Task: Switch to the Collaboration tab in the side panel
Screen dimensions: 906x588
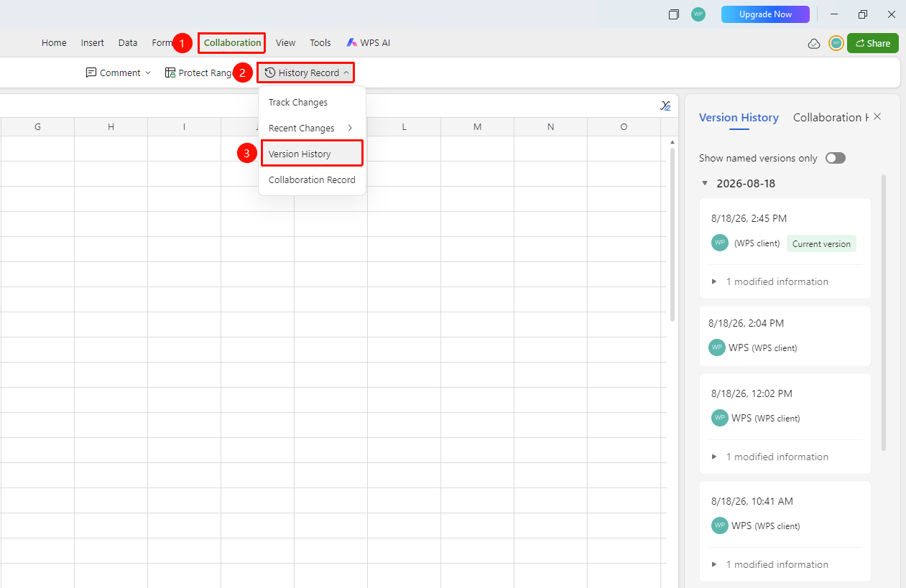Action: pos(831,118)
